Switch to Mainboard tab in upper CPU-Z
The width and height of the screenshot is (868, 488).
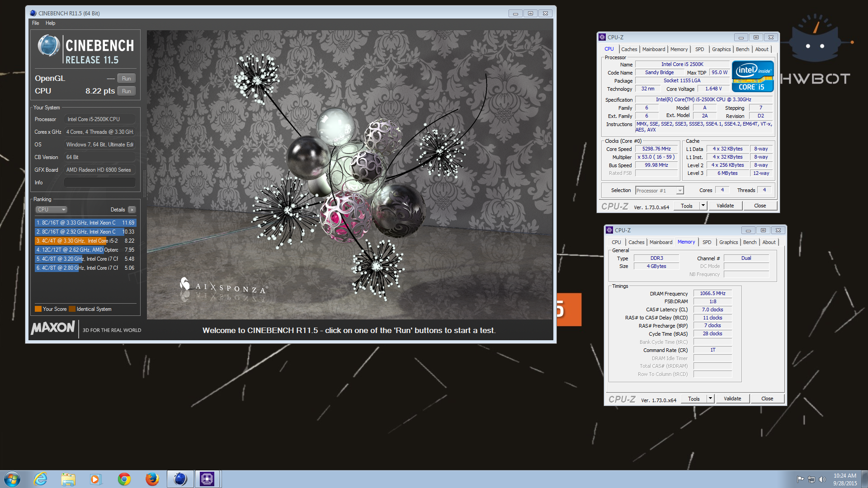coord(654,49)
